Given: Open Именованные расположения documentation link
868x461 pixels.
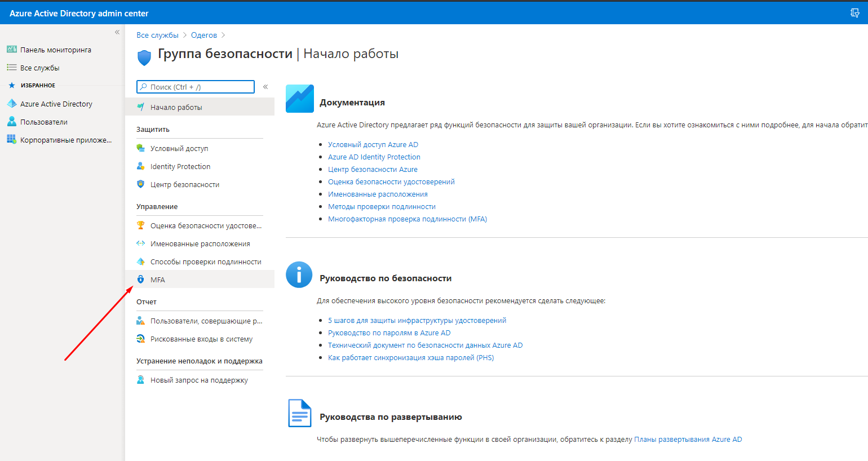Looking at the screenshot, I should point(378,194).
